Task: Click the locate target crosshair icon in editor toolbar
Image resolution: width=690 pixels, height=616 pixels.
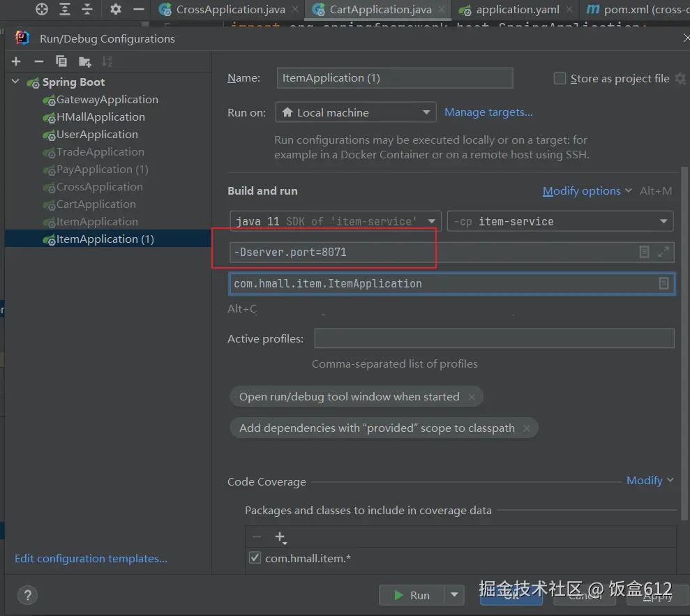Action: point(41,9)
